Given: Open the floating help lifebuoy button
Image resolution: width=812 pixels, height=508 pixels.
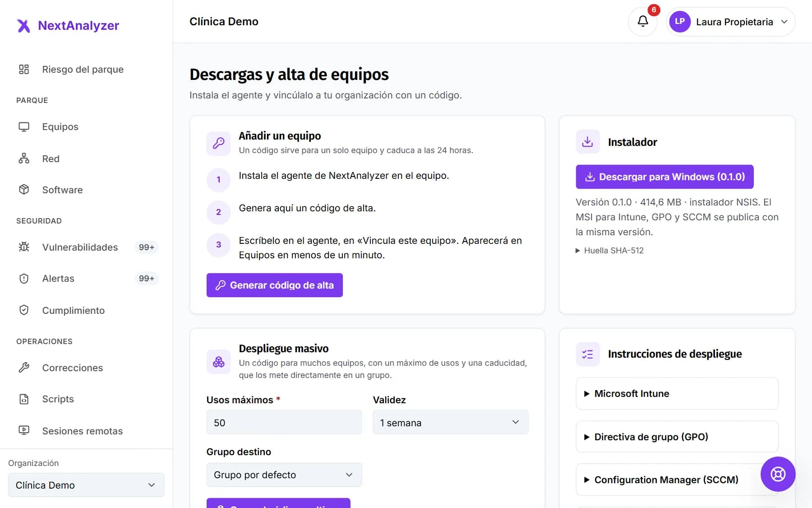Looking at the screenshot, I should tap(778, 474).
